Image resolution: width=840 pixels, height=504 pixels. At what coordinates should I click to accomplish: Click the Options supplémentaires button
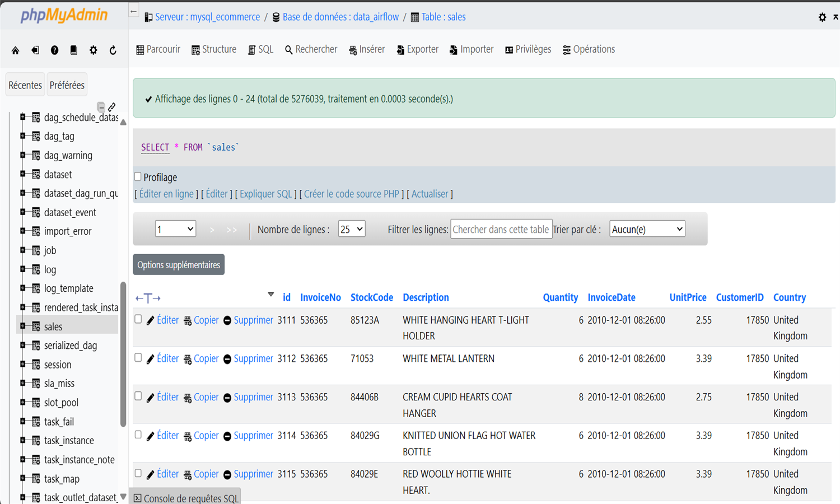pos(179,265)
